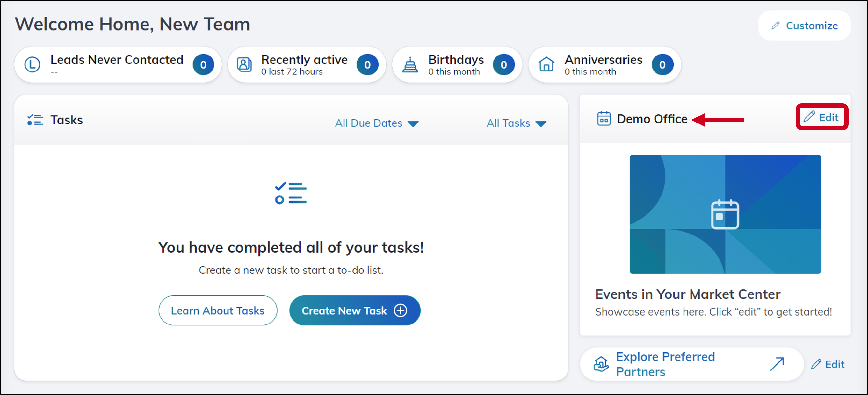
Task: Edit the Demo Office events widget
Action: [821, 117]
